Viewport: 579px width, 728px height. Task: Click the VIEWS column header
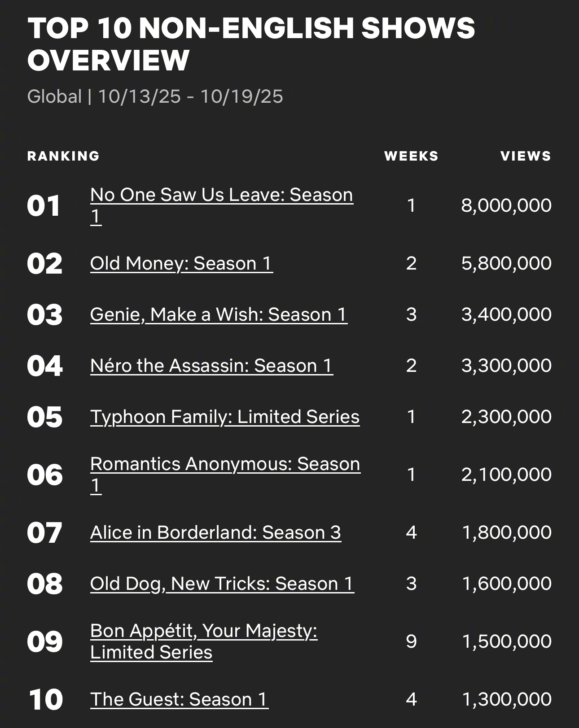coord(526,156)
